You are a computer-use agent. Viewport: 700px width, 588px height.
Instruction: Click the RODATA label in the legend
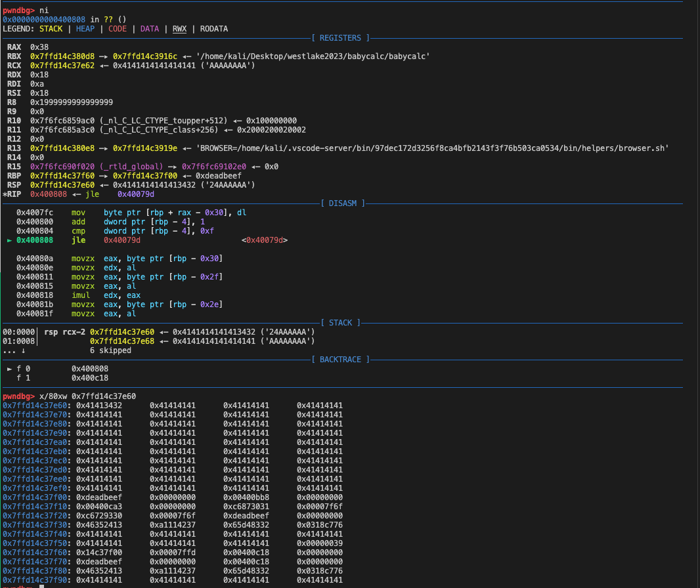pyautogui.click(x=214, y=29)
